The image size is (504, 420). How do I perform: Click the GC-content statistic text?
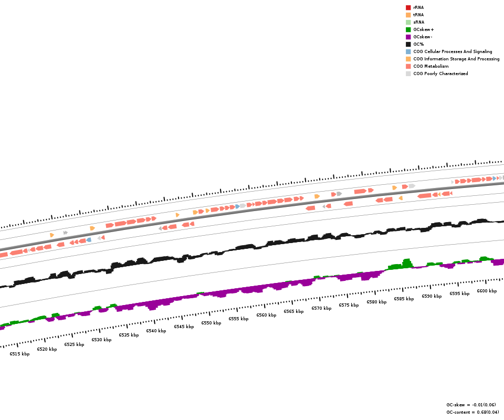tap(472, 412)
